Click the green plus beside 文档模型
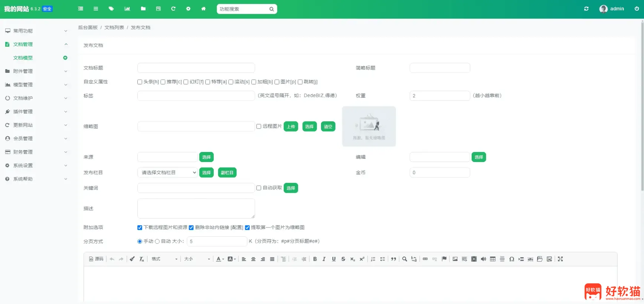 click(65, 58)
